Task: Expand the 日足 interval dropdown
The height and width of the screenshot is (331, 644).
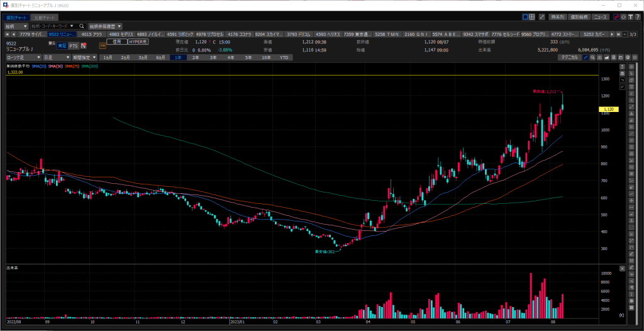Action: (57, 57)
